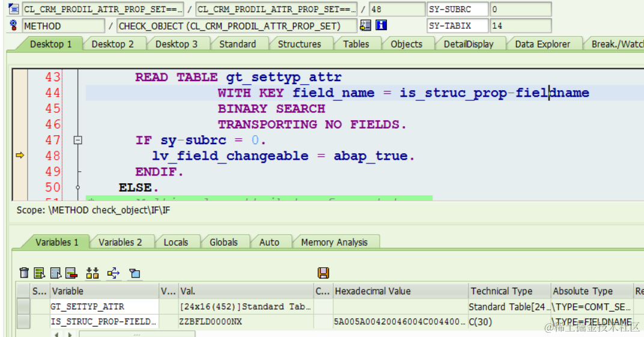The height and width of the screenshot is (337, 644).
Task: Click the first program name field
Action: coord(103,9)
